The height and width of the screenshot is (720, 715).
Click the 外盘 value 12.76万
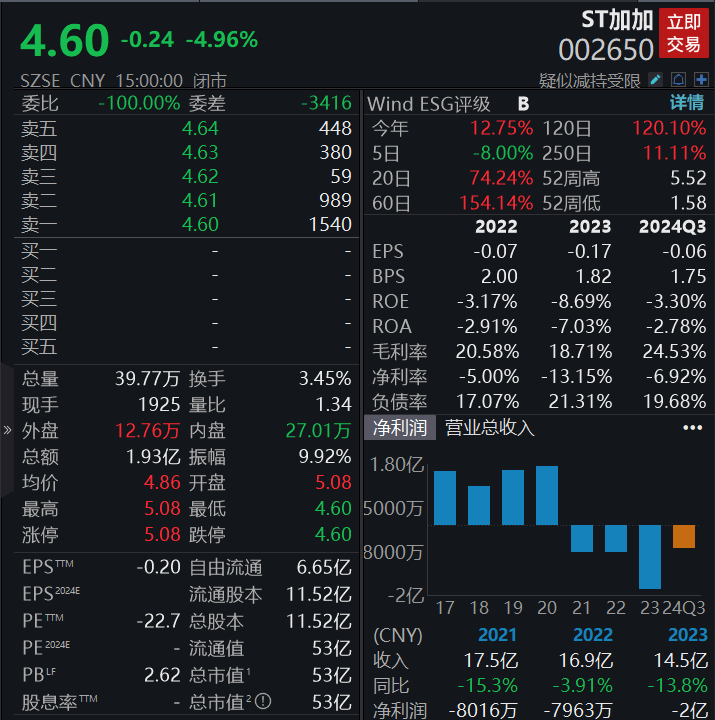(x=147, y=431)
